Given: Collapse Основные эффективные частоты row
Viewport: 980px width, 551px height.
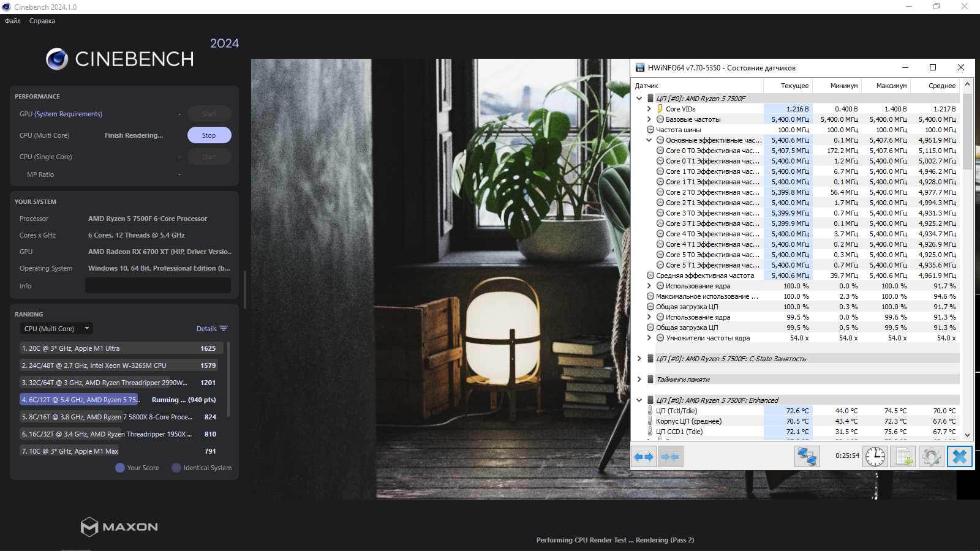Looking at the screenshot, I should point(649,140).
